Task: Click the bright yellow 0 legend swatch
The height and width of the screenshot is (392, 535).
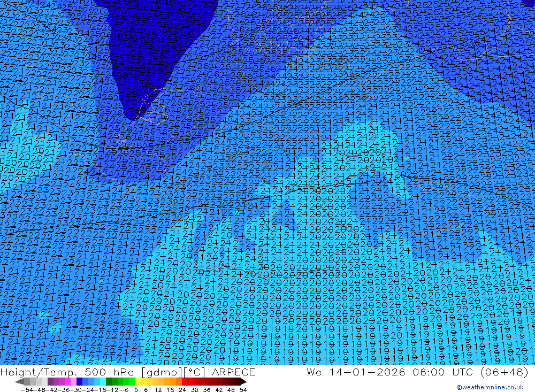Action: pos(138,381)
